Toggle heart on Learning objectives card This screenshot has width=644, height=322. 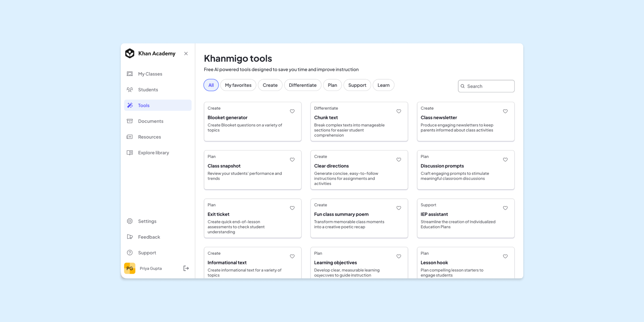click(399, 257)
